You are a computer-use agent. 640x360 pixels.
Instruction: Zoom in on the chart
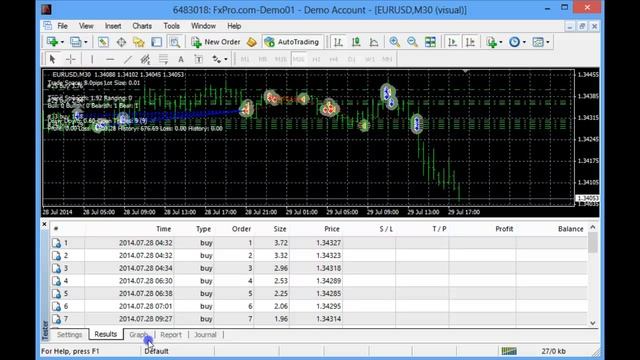click(x=394, y=42)
